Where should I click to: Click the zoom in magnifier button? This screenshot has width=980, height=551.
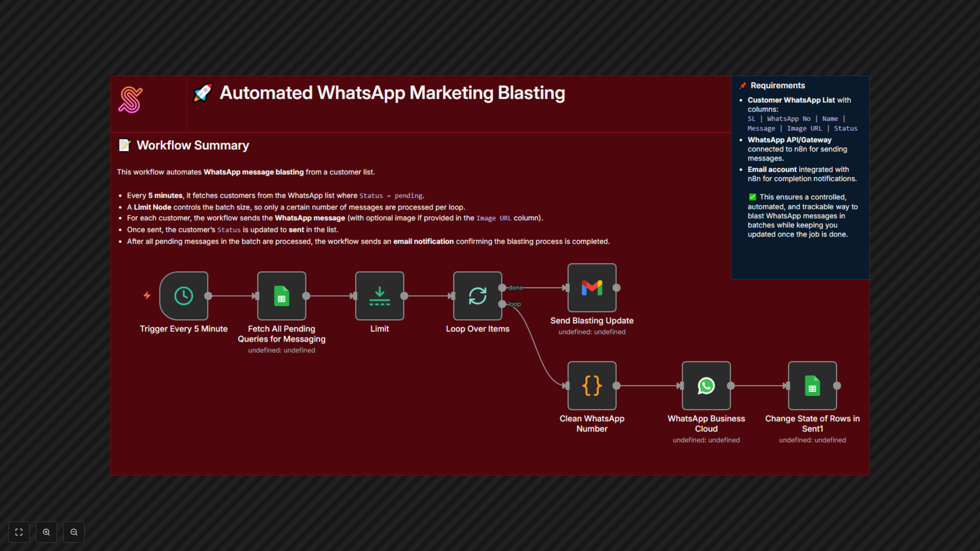pyautogui.click(x=46, y=532)
